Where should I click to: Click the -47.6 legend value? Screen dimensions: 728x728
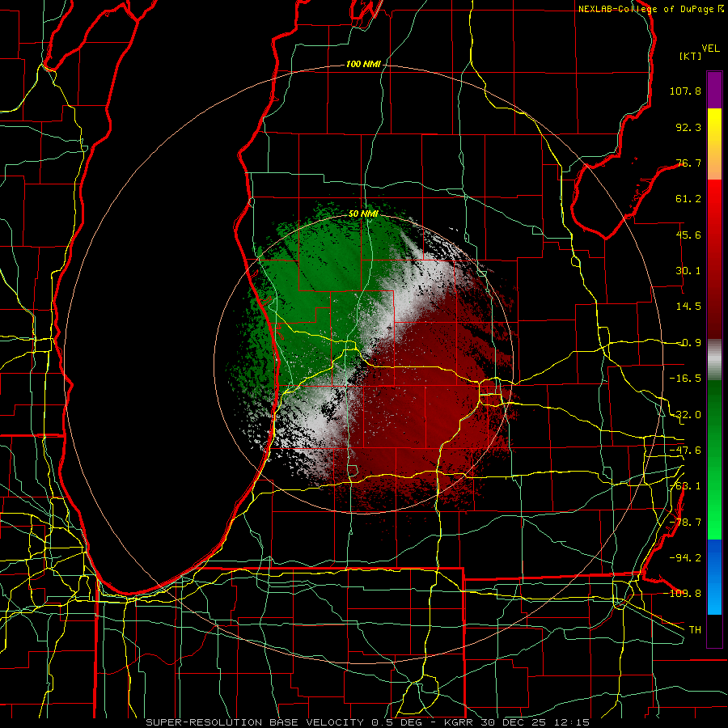pyautogui.click(x=685, y=451)
